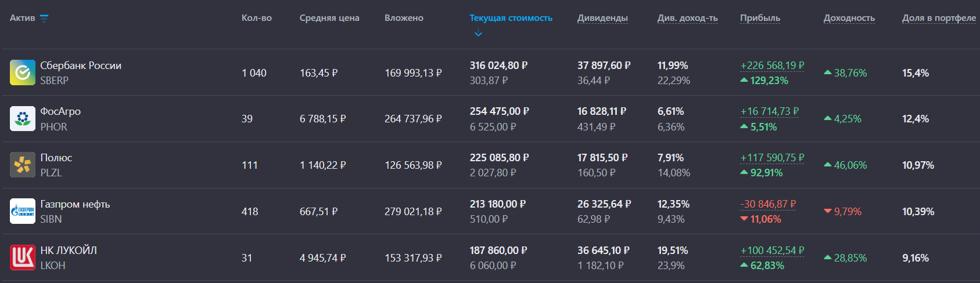This screenshot has height=283, width=980.
Task: Sort by Дивиденды column header
Action: [602, 18]
